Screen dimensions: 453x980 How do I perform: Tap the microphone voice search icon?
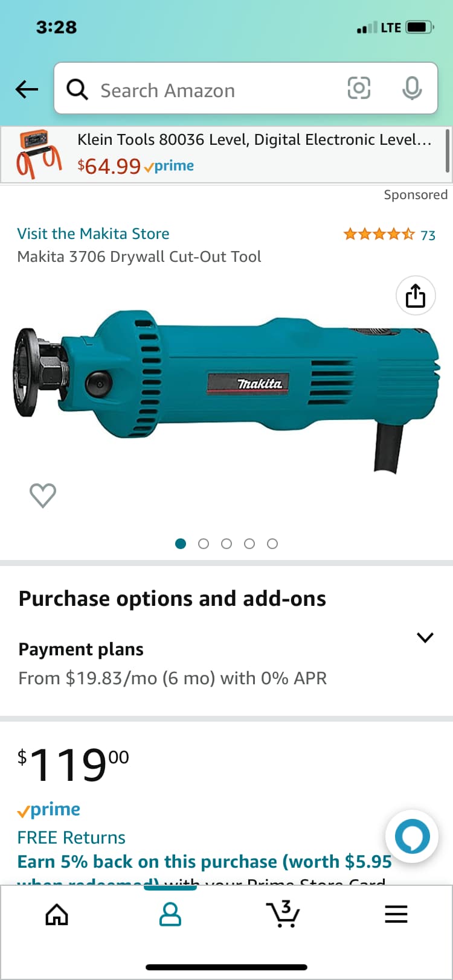412,89
